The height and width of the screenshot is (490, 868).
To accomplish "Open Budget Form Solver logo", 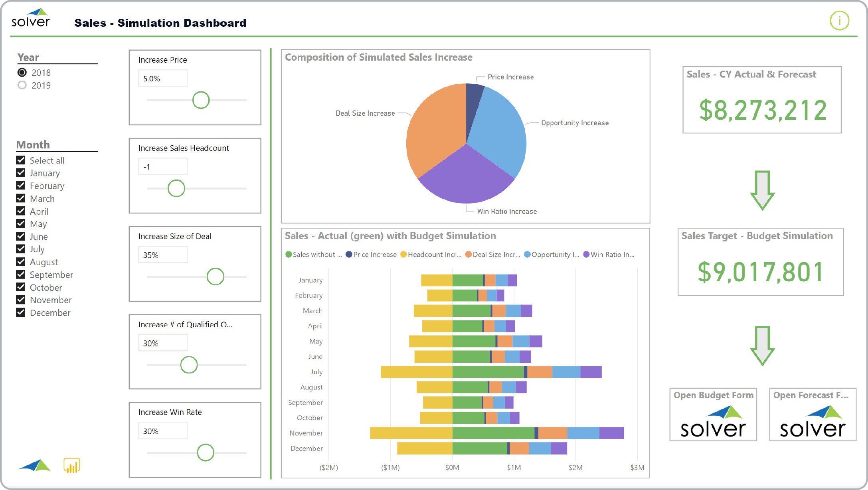I will pyautogui.click(x=713, y=421).
